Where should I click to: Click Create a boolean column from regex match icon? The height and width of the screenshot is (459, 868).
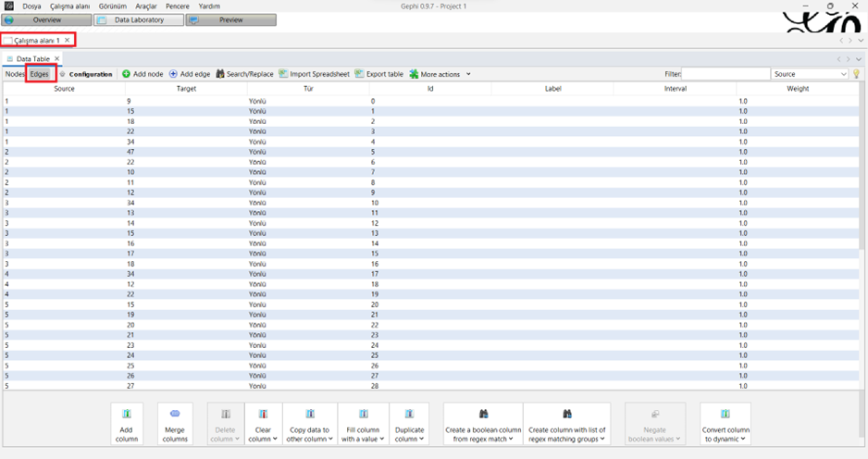[x=483, y=414]
